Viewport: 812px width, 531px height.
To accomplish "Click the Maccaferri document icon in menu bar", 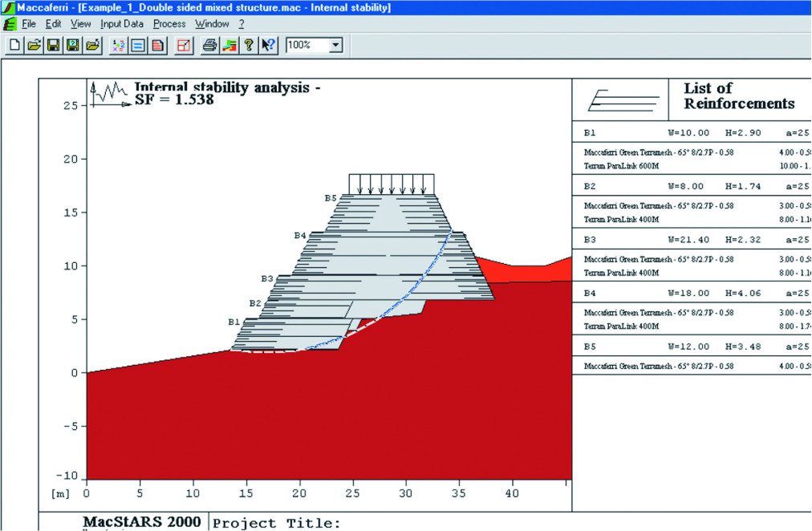I will coord(10,24).
